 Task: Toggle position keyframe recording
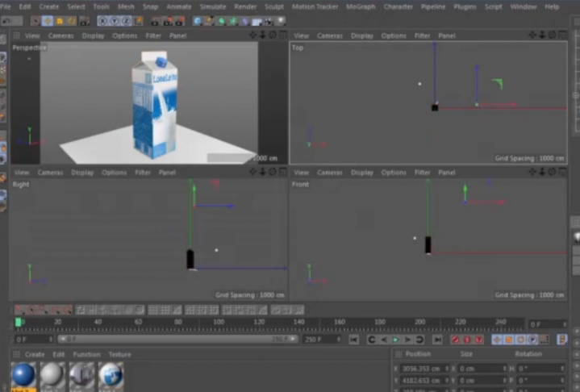tap(497, 340)
